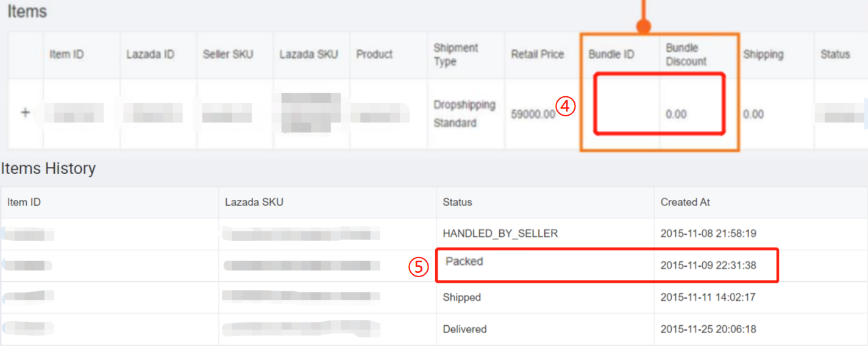Click the Dropshipping Standard shipment cell
The image size is (868, 346).
pyautogui.click(x=464, y=114)
